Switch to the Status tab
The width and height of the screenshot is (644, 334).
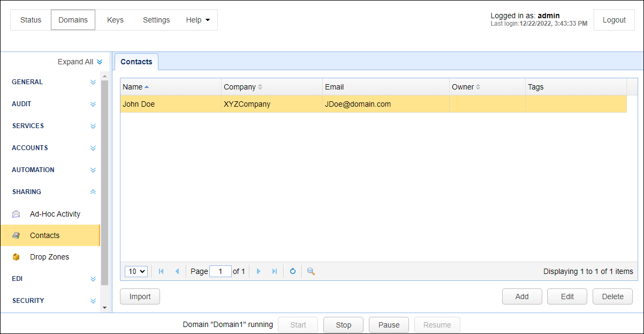click(x=31, y=20)
